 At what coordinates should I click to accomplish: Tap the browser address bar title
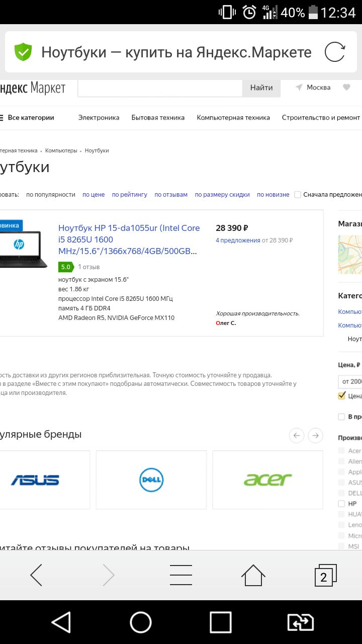[176, 52]
